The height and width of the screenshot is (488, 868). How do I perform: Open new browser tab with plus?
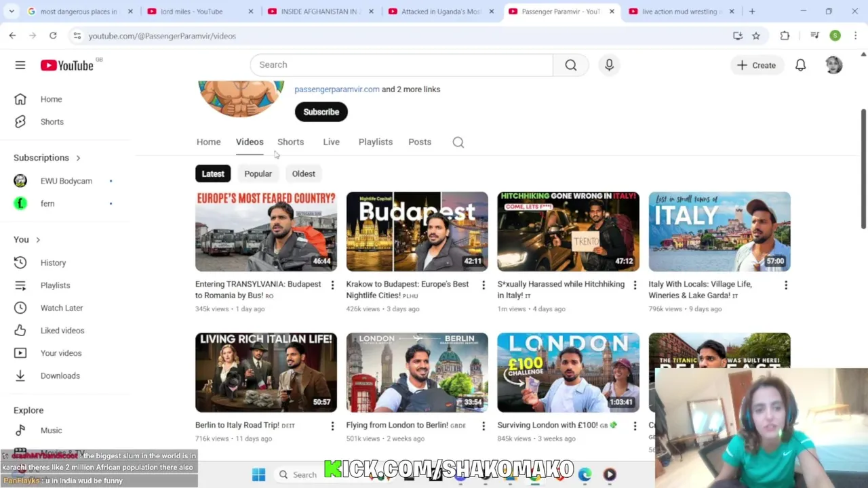[752, 12]
